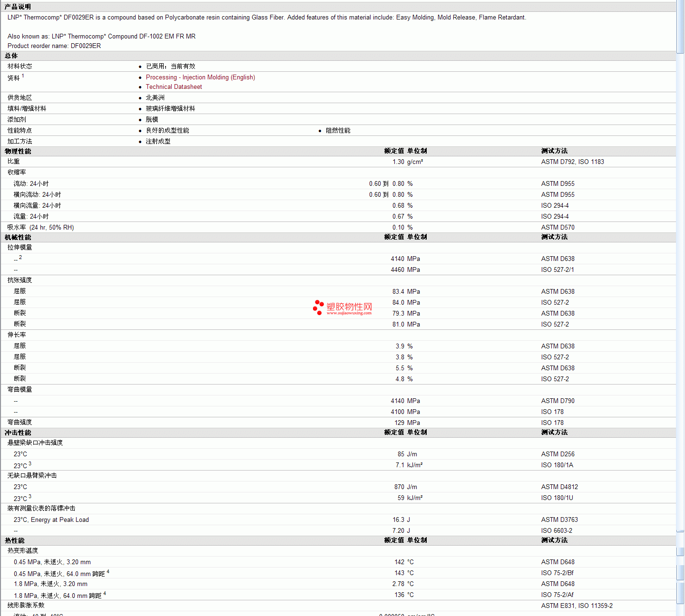
Task: Click 'ASTM D256' test method
Action: tap(558, 454)
